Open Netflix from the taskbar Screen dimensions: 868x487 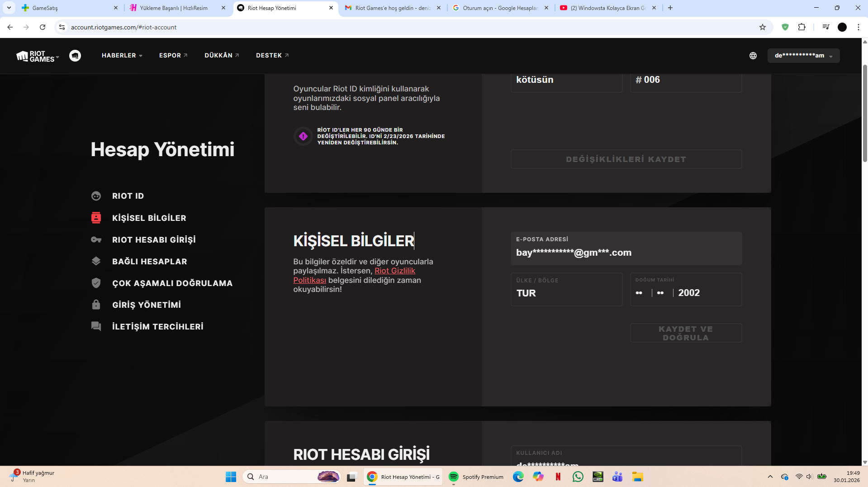click(558, 477)
